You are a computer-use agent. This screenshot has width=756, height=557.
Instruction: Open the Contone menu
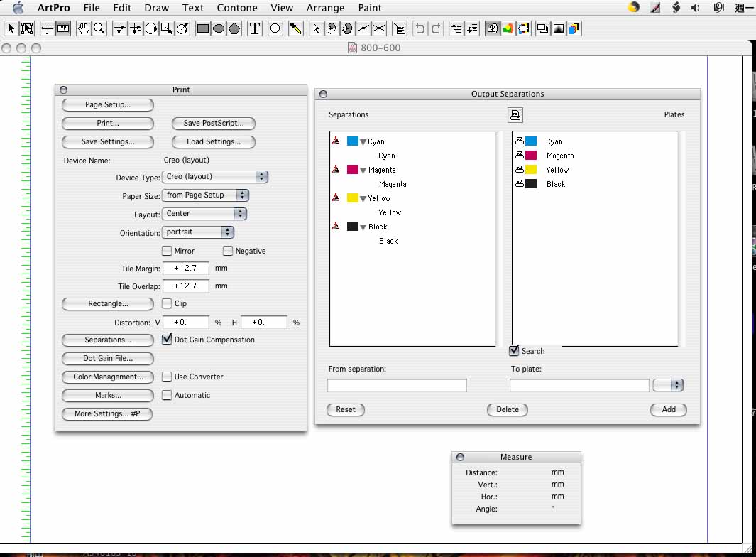pos(237,8)
